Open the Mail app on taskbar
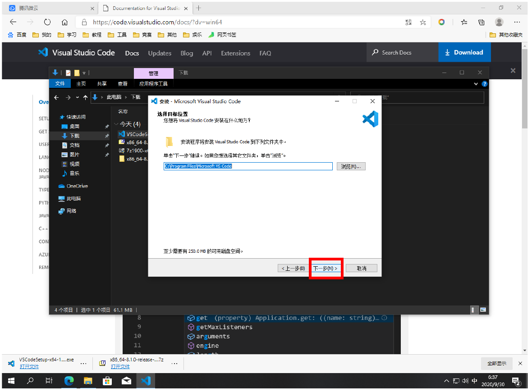This screenshot has width=532, height=392. (x=126, y=381)
